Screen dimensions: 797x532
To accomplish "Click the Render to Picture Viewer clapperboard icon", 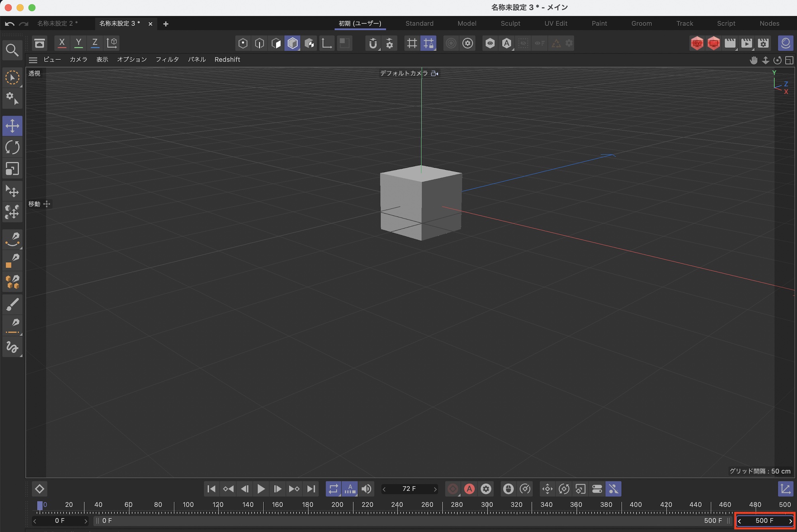I will pos(746,43).
